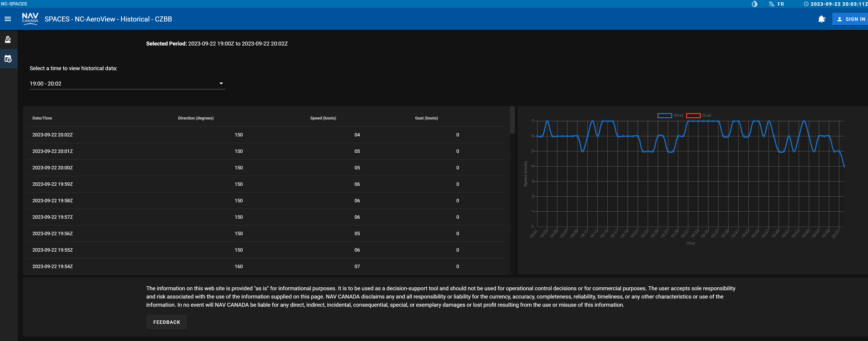868x341 pixels.
Task: Select the row 2023-09-22 20:01Z
Action: point(266,151)
